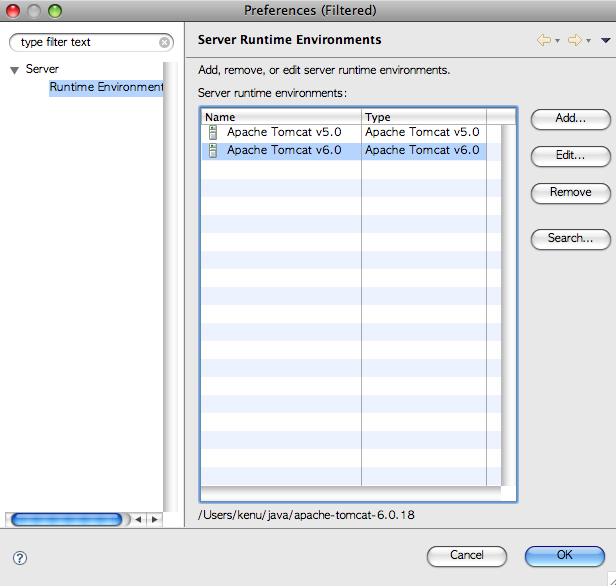Image resolution: width=616 pixels, height=586 pixels.
Task: Click the Tomcat v5.0 server icon
Action: pyautogui.click(x=213, y=132)
